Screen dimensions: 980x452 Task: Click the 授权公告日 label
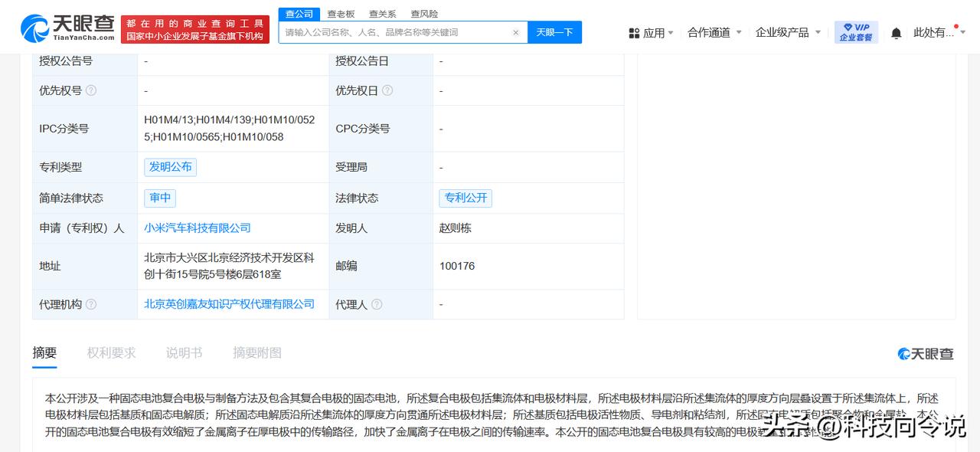click(x=362, y=61)
